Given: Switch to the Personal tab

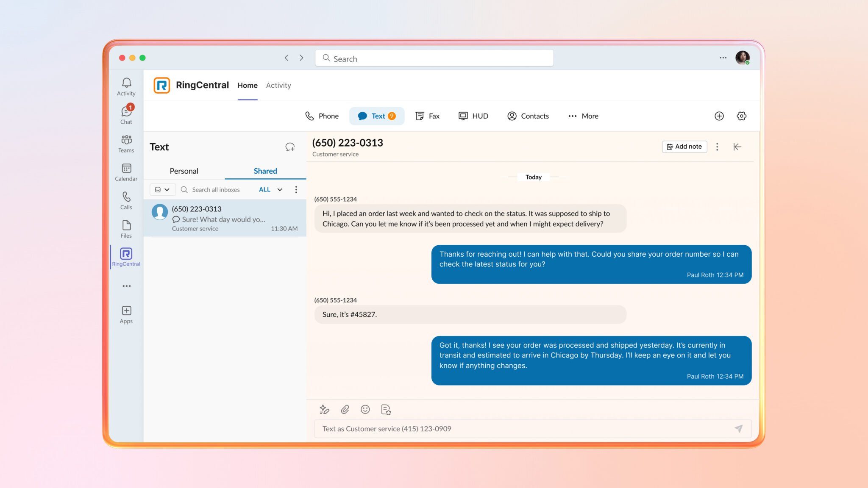Looking at the screenshot, I should 184,171.
